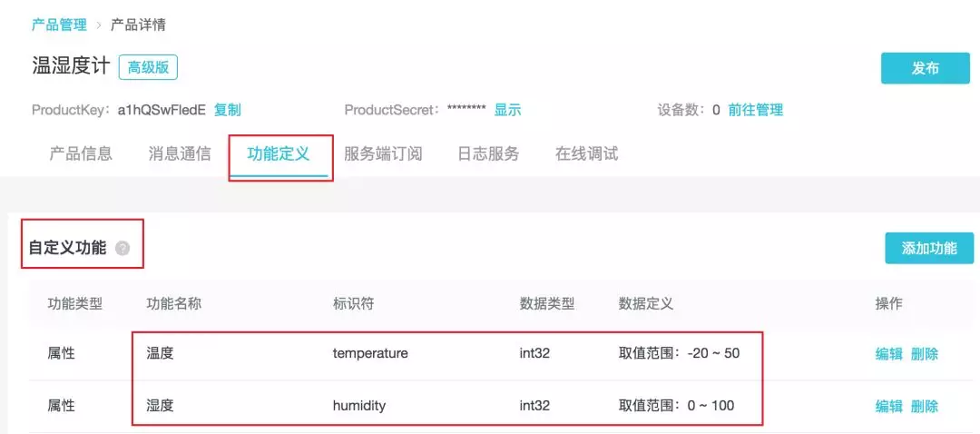The height and width of the screenshot is (434, 980).
Task: Open the 服务端订阅 tab
Action: [x=383, y=153]
